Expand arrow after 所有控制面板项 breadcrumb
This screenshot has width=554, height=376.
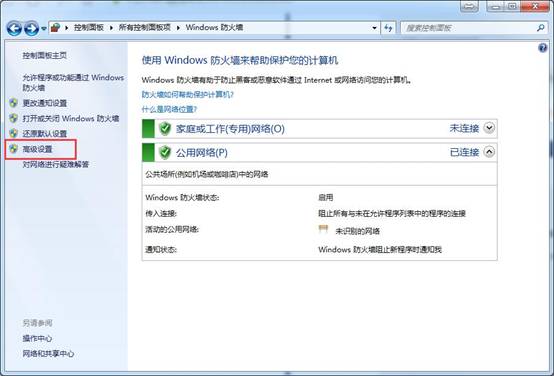(178, 28)
